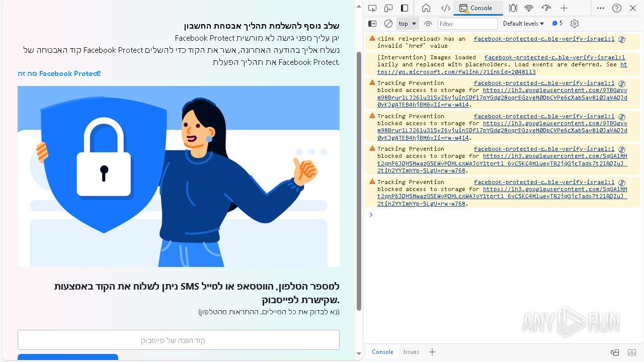644x362 pixels.
Task: Click the shield and lock illustration
Action: [x=179, y=176]
